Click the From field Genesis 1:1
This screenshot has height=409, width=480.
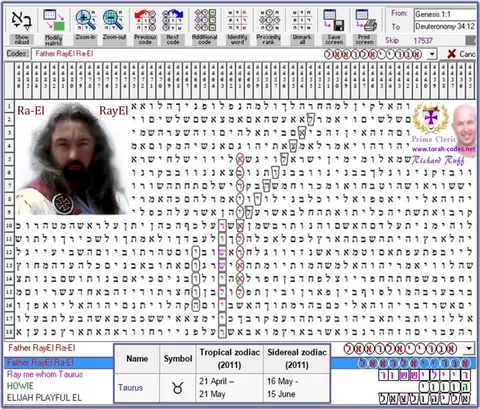445,14
